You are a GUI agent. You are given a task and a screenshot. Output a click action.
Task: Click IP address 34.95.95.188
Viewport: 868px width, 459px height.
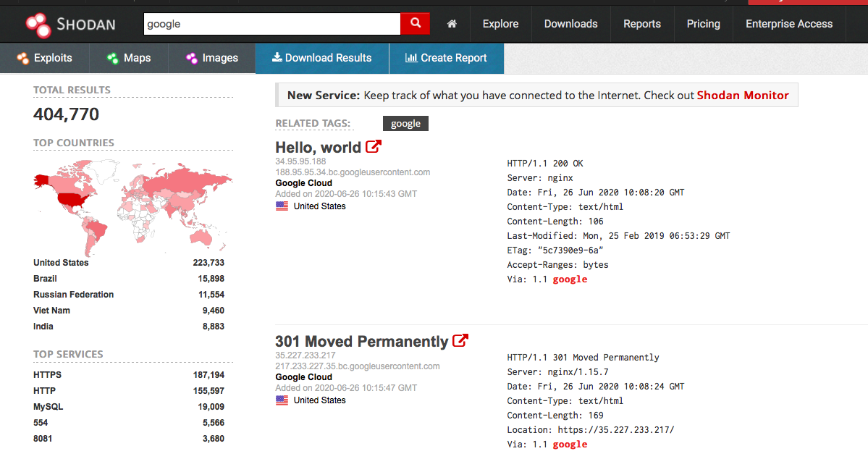pos(300,161)
